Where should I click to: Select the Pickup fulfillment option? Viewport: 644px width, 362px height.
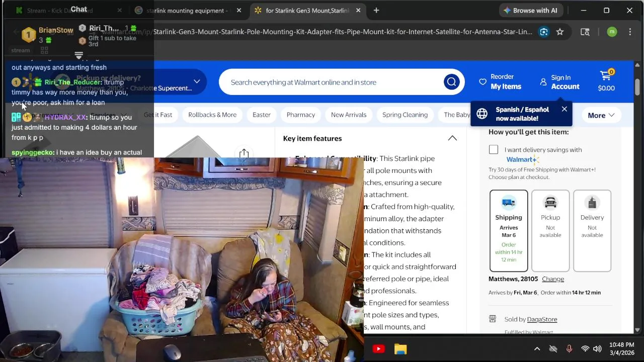point(550,231)
